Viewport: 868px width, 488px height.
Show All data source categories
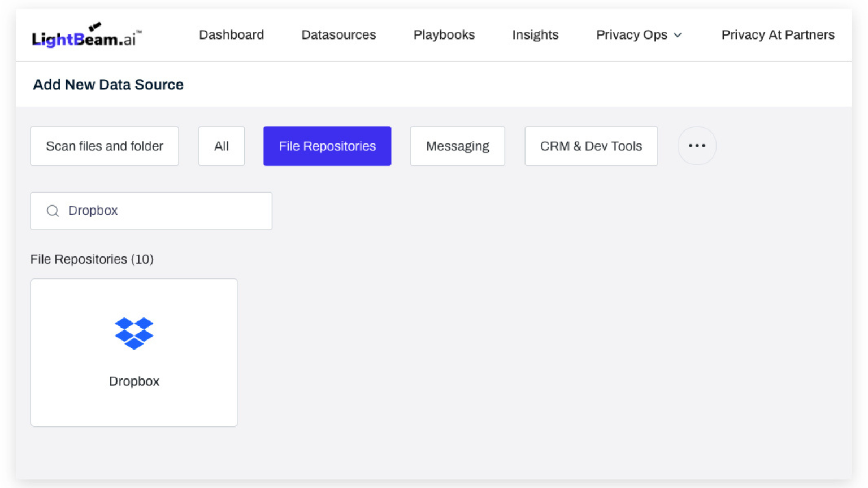222,146
